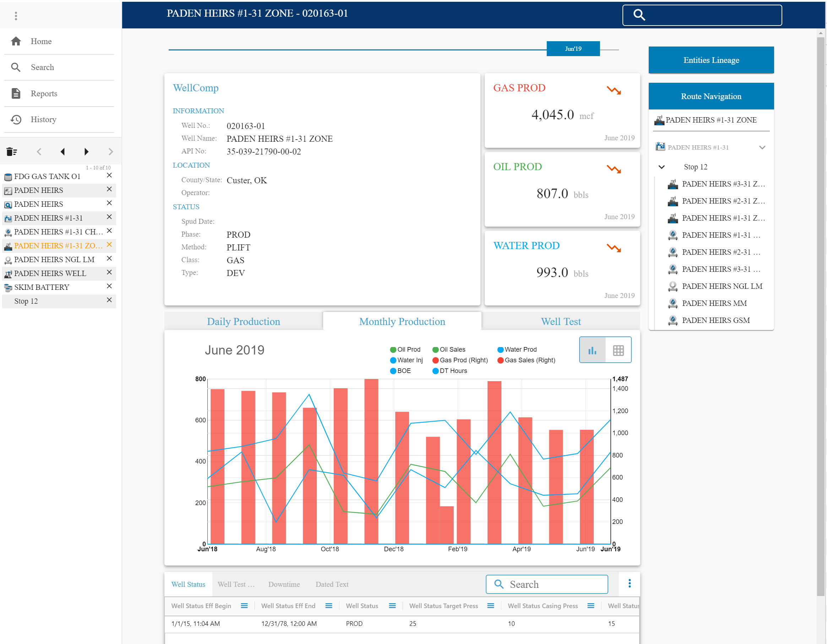Open the WellComp link in the info card
This screenshot has width=827, height=644.
pyautogui.click(x=195, y=88)
